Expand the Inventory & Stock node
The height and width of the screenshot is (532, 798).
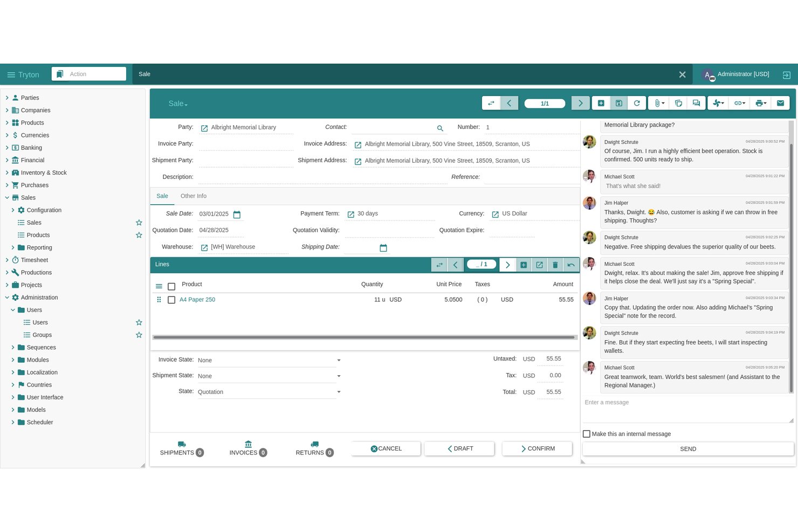[7, 172]
